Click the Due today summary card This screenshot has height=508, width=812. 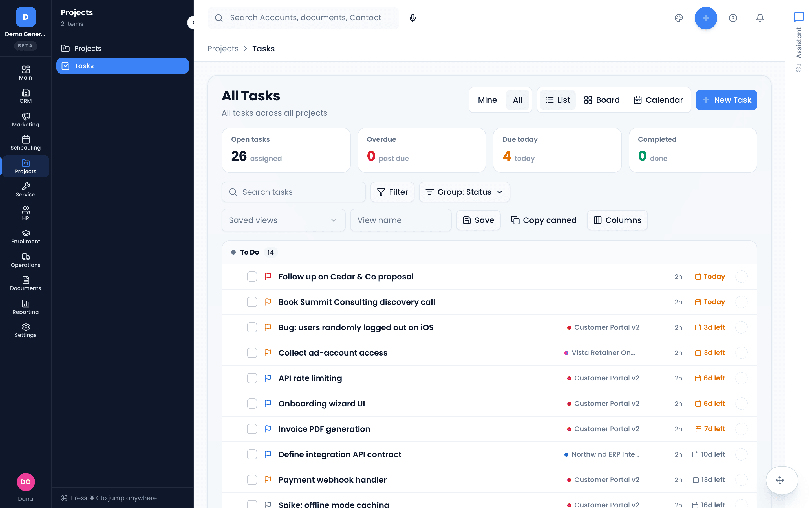pos(557,150)
